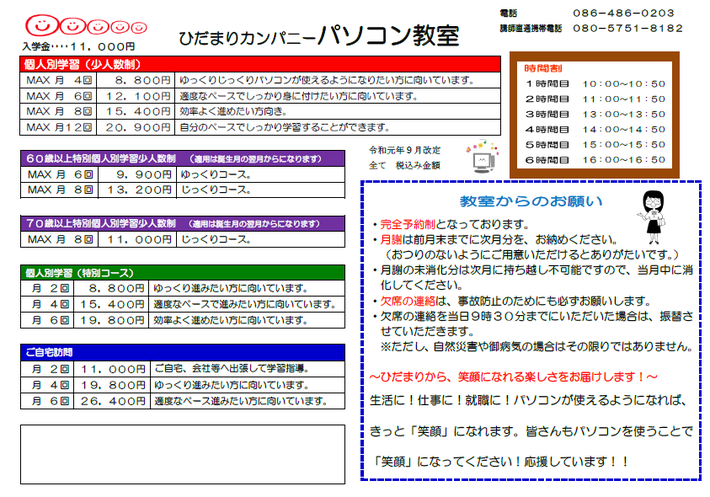Click the 5時間目 15:00~15:50 row
Viewport: 710px width, 497px height.
pyautogui.click(x=595, y=145)
